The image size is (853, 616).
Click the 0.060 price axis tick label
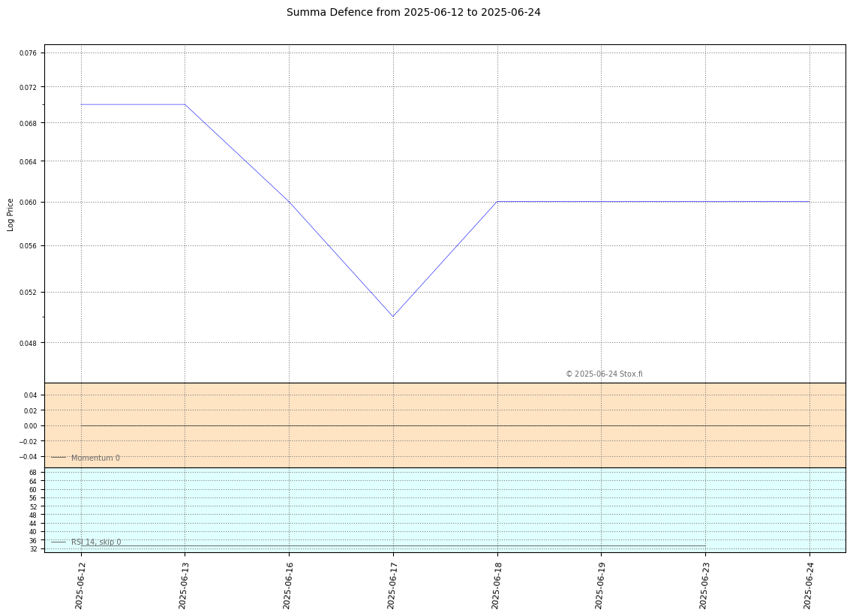pos(29,203)
